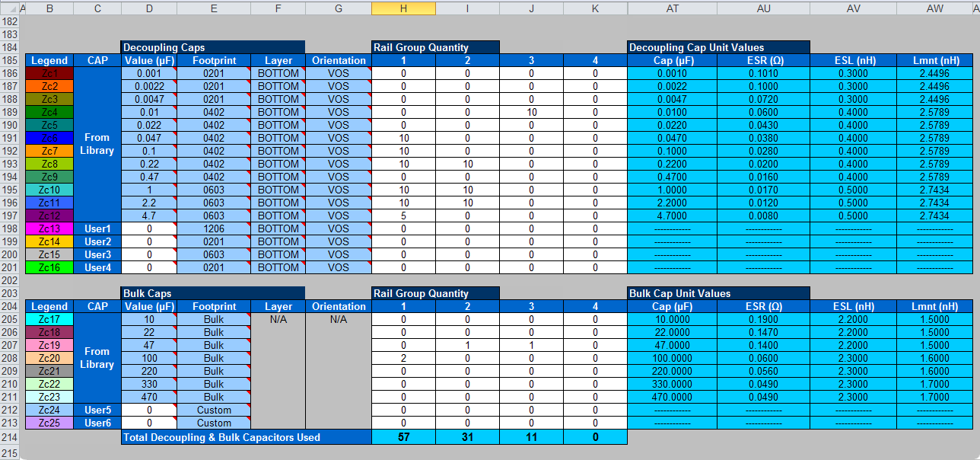Select the column AT header
Screen dimensions: 980x460
tap(672, 8)
